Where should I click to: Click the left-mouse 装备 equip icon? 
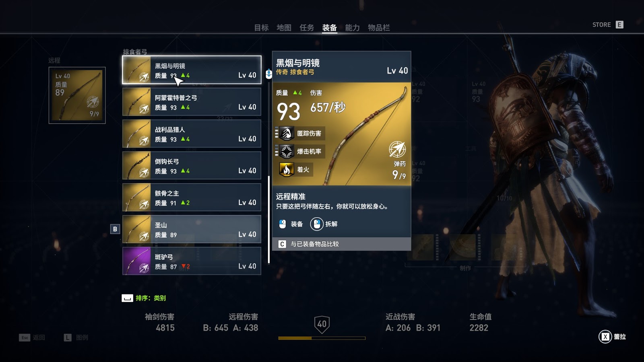tap(283, 224)
